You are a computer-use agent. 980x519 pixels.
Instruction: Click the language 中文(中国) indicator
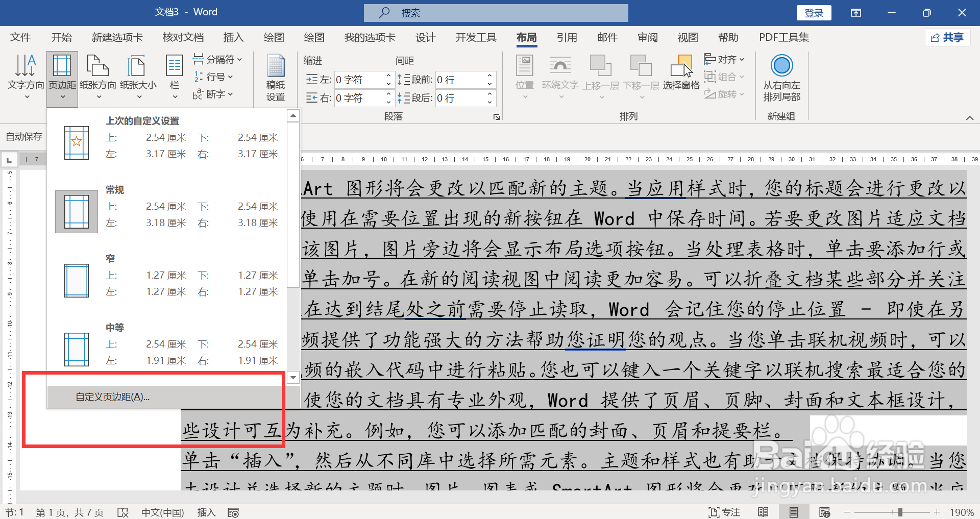(x=163, y=512)
